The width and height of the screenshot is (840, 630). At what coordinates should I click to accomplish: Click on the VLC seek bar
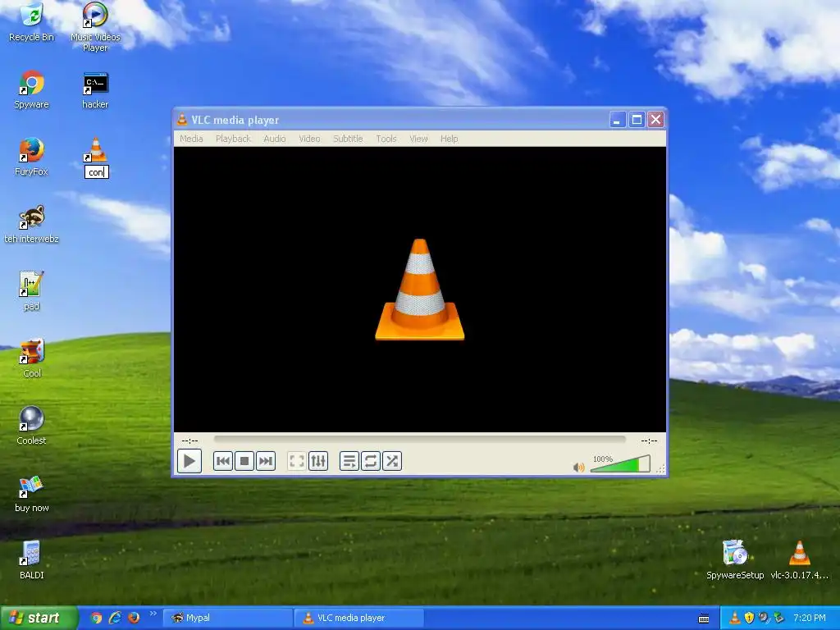pos(419,440)
